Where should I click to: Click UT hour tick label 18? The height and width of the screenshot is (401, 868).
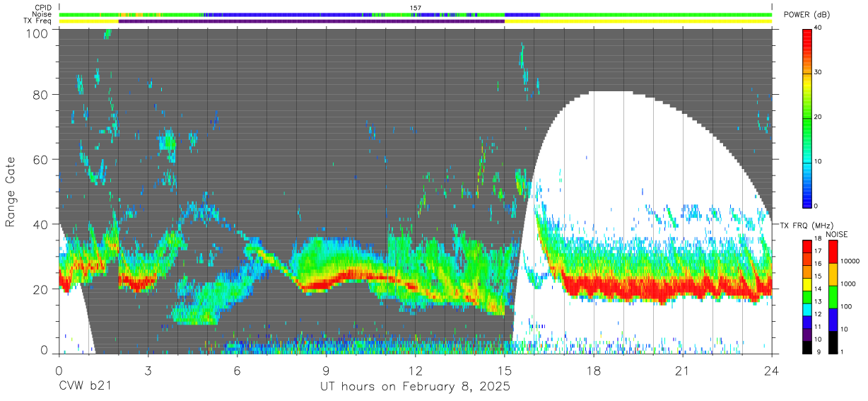[593, 371]
